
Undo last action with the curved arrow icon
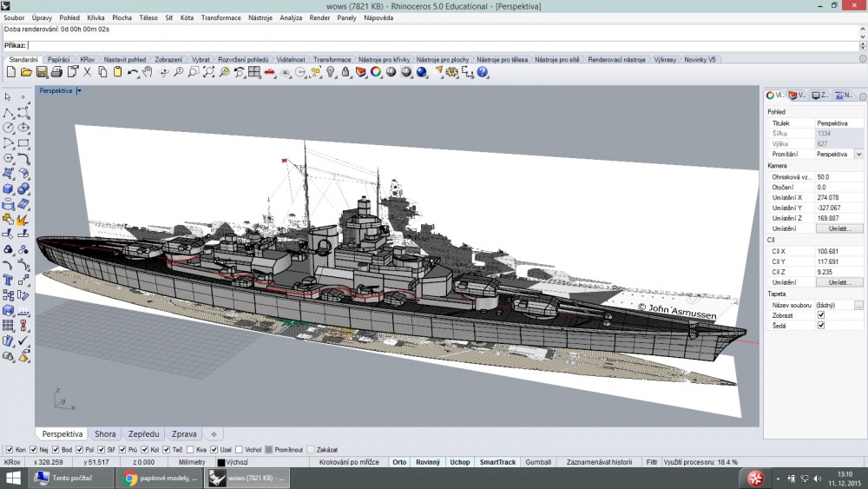[132, 72]
